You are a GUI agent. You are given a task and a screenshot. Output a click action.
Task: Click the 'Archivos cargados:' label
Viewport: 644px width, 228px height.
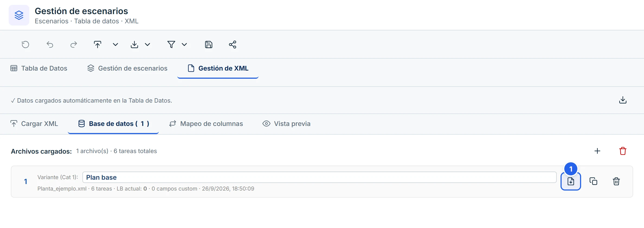pyautogui.click(x=41, y=151)
